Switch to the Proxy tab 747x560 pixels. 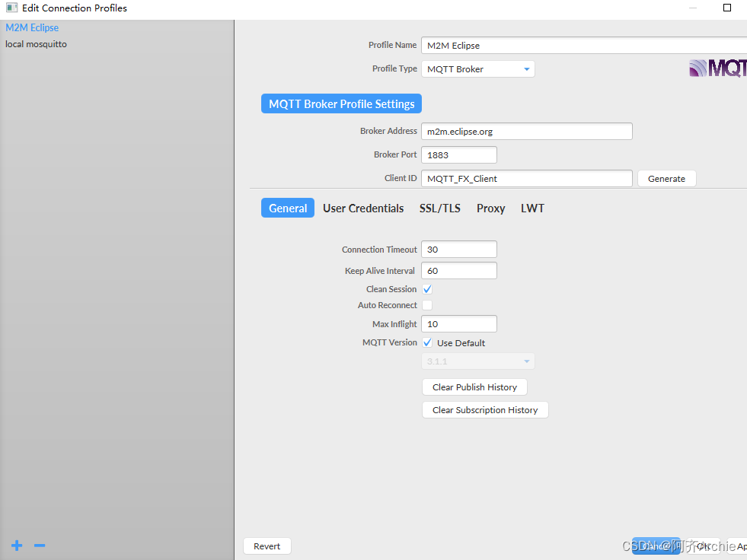click(x=490, y=208)
